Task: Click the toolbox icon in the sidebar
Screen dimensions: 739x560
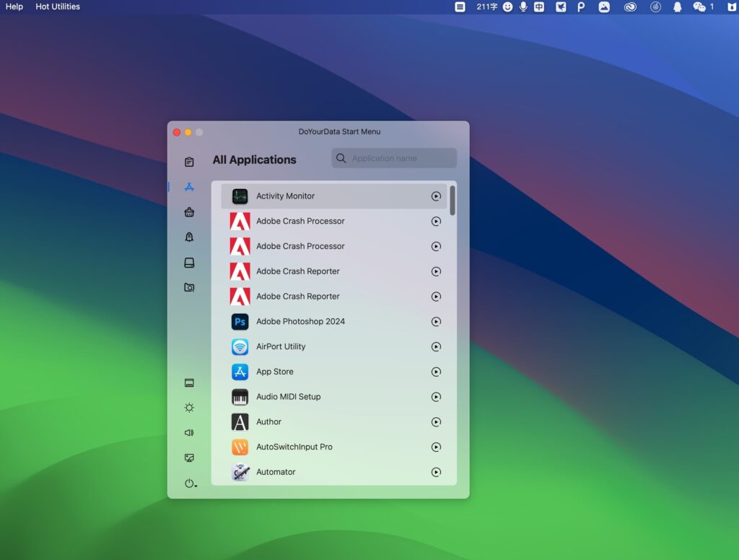Action: tap(188, 211)
